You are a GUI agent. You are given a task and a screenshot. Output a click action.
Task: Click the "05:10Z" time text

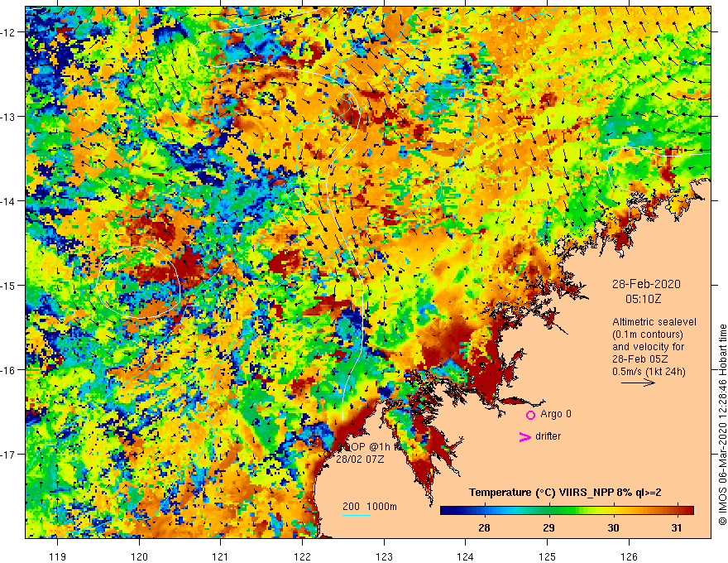[643, 299]
